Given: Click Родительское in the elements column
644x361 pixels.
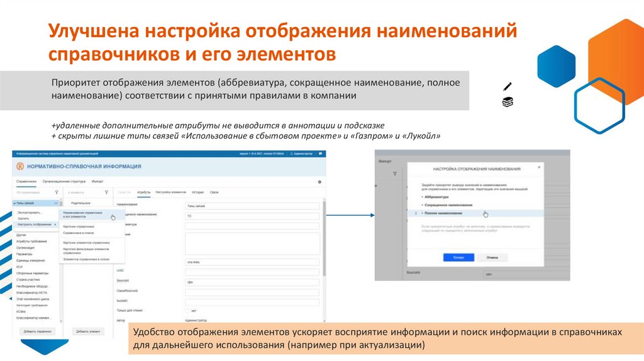Looking at the screenshot, I should (x=80, y=203).
